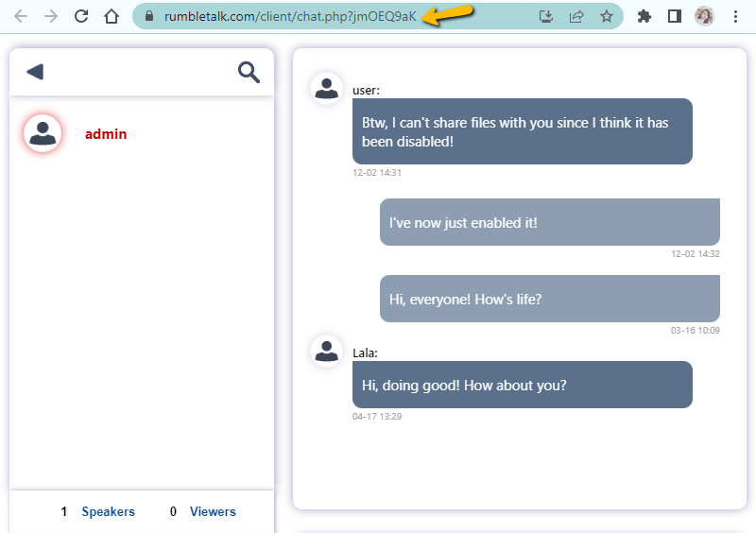This screenshot has height=533, width=756.
Task: Switch to the Speakers tab
Action: point(108,511)
